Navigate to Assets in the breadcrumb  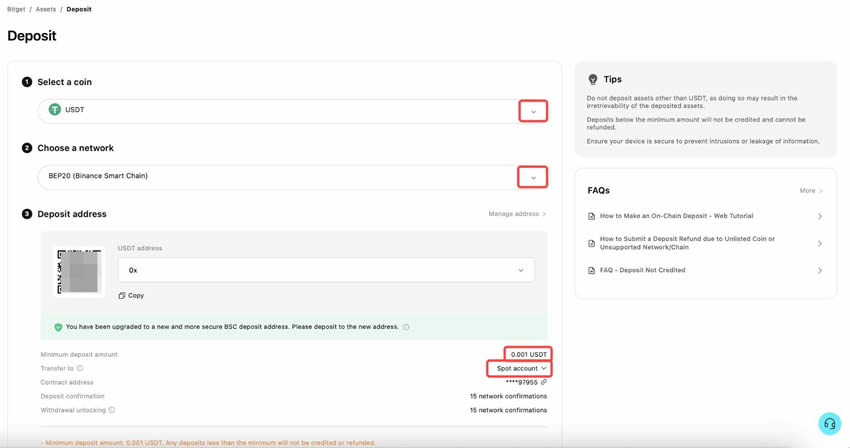46,9
